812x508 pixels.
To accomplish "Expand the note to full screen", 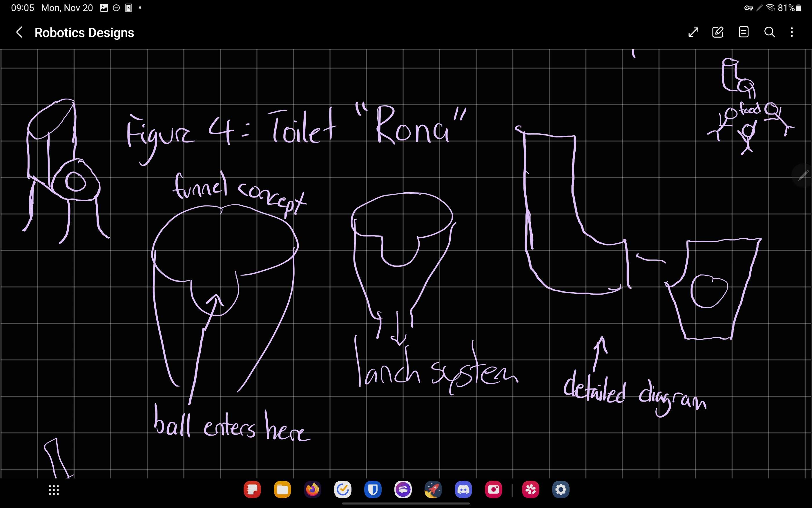I will point(693,32).
